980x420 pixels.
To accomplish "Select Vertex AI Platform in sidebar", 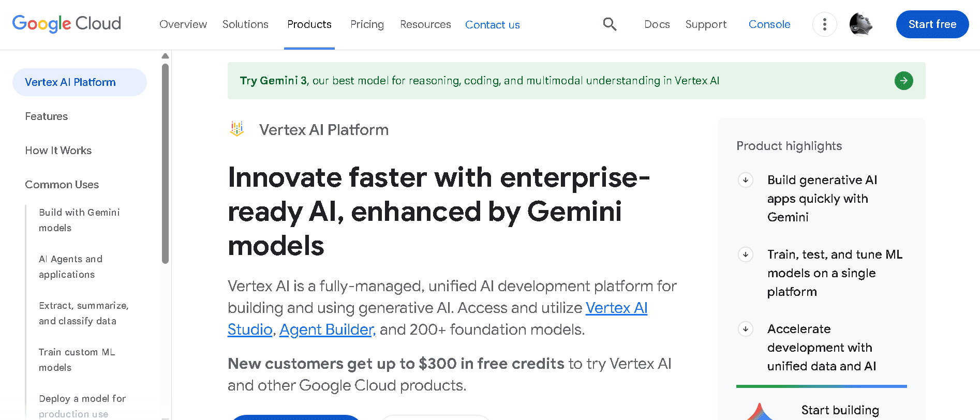I will [80, 82].
